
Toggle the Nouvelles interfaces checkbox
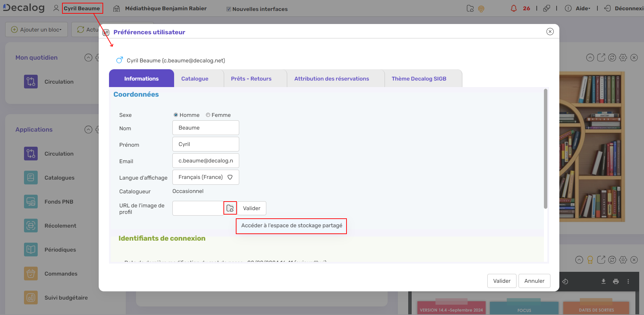(x=229, y=9)
